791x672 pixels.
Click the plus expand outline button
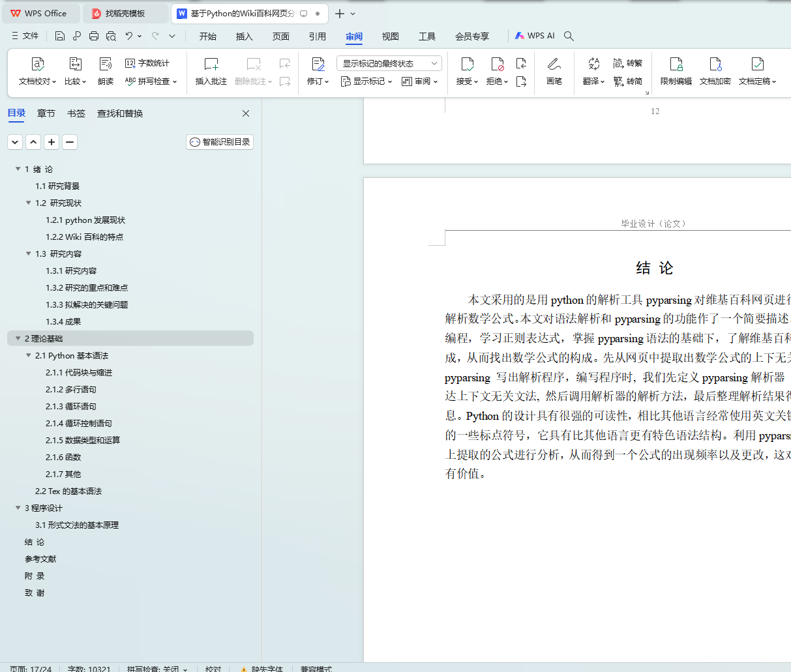click(x=52, y=142)
